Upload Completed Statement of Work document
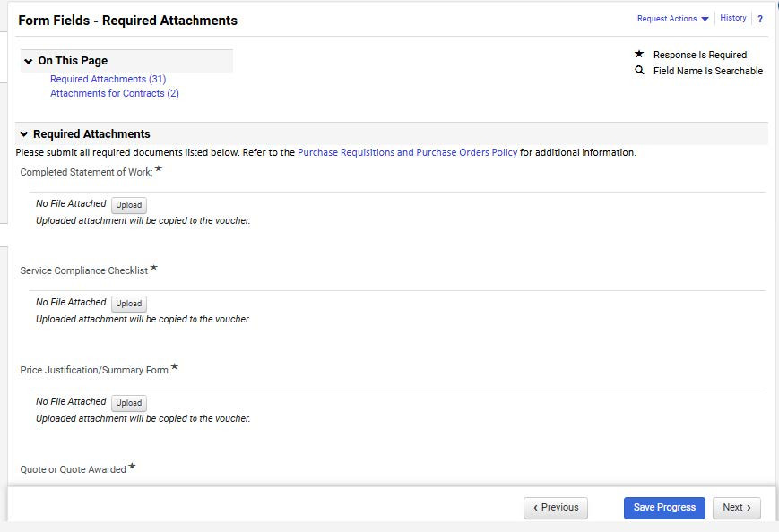This screenshot has height=532, width=779. pos(128,204)
